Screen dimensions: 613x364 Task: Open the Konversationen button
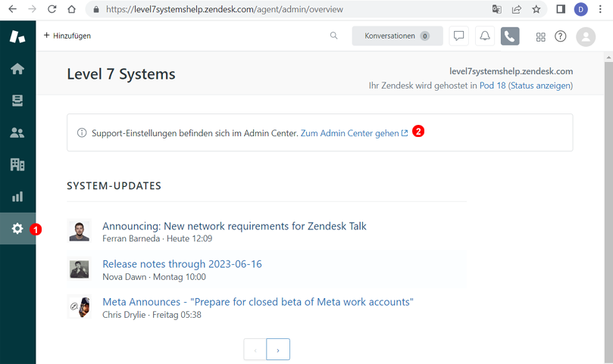pyautogui.click(x=397, y=36)
